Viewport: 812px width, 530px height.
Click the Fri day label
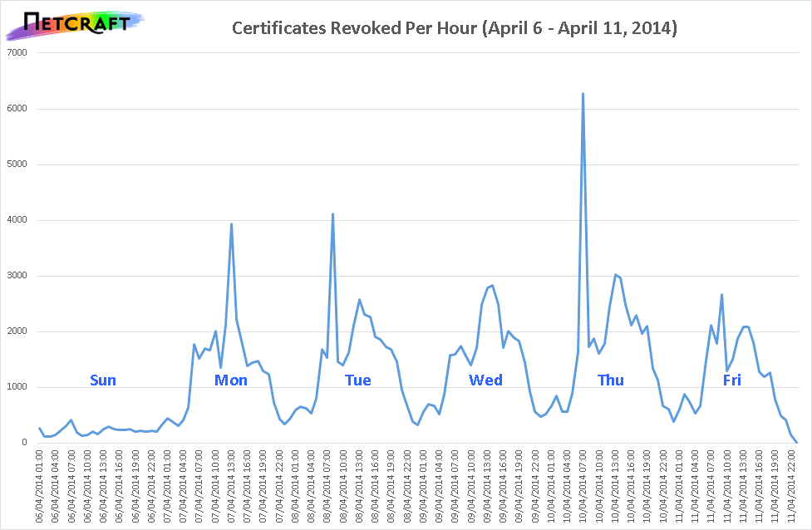(731, 380)
